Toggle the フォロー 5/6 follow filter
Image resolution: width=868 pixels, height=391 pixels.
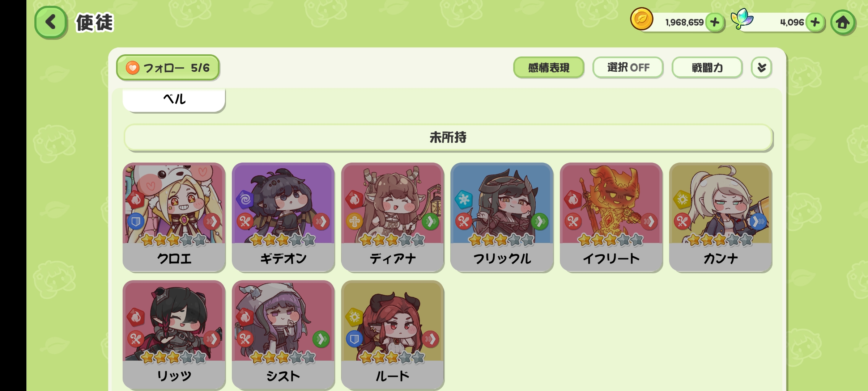[168, 68]
